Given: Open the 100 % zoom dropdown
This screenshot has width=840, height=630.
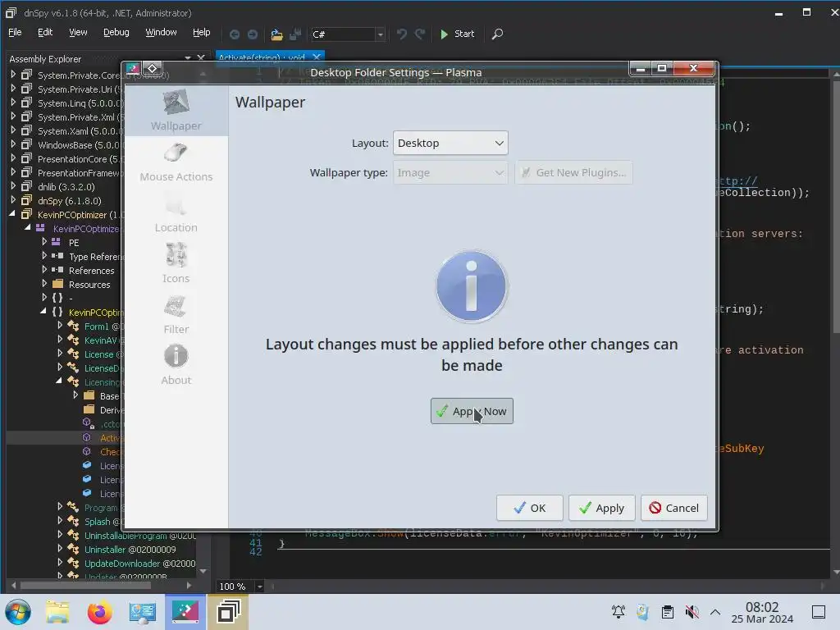Looking at the screenshot, I should click(x=260, y=587).
